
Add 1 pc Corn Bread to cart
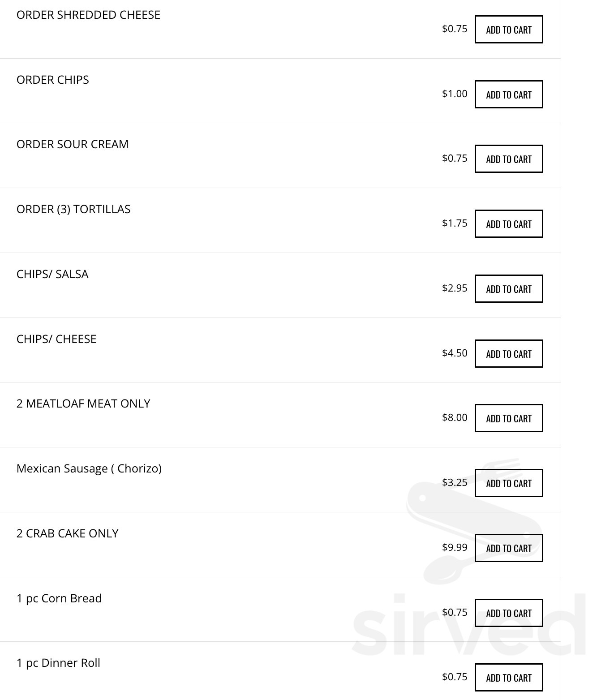pyautogui.click(x=508, y=613)
